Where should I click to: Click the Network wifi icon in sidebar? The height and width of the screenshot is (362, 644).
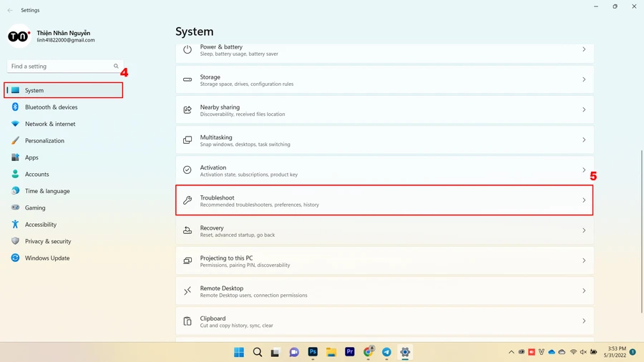click(x=15, y=124)
